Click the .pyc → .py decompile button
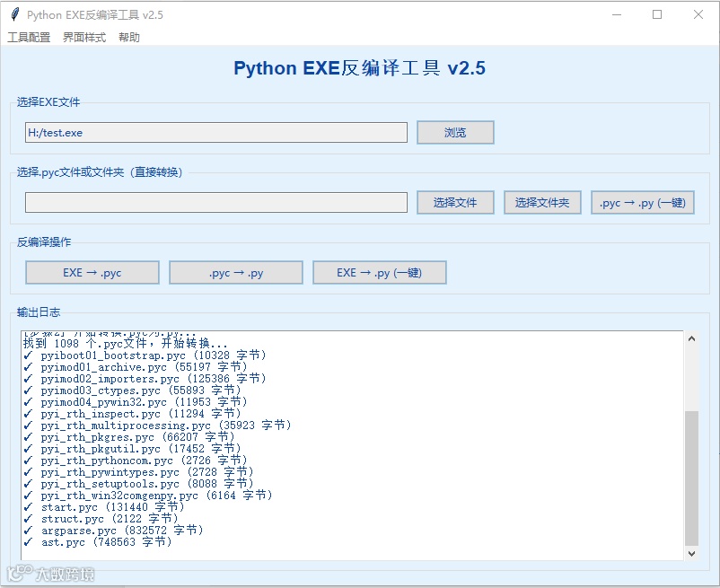720x588 pixels. click(236, 273)
